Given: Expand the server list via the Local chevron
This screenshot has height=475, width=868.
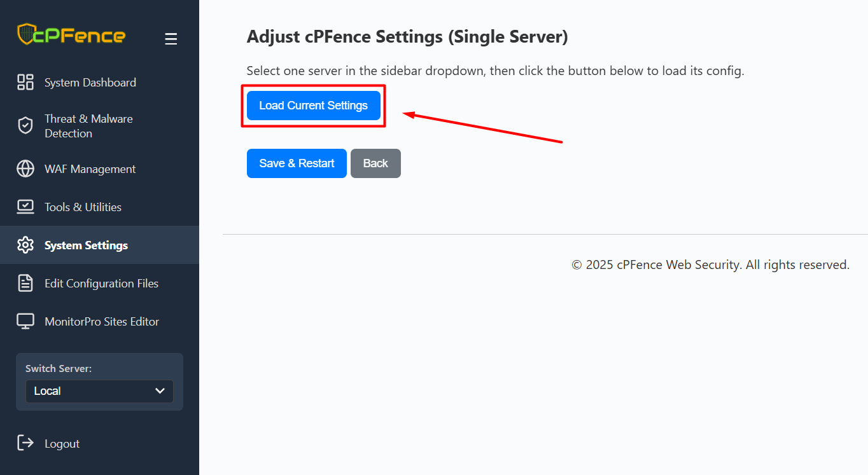Looking at the screenshot, I should [x=160, y=391].
